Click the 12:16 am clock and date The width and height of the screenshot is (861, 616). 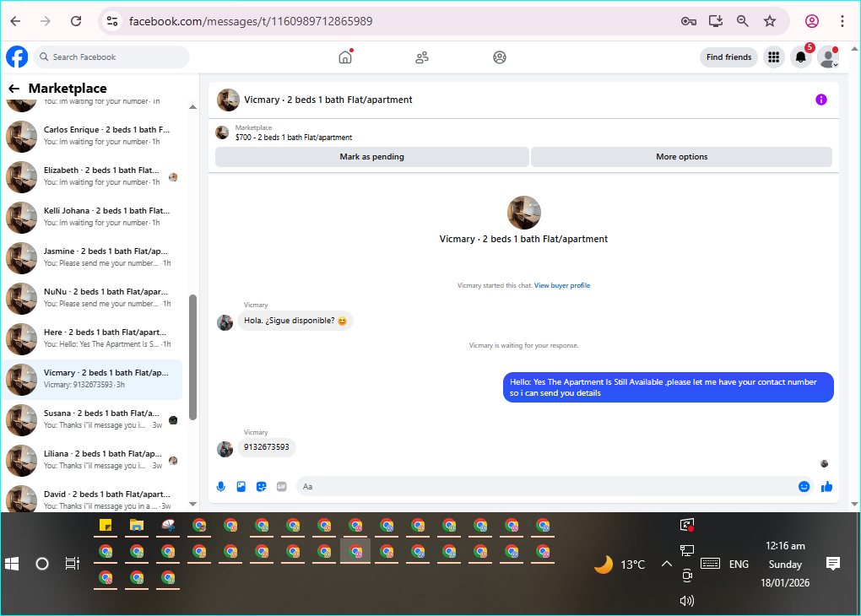click(785, 565)
